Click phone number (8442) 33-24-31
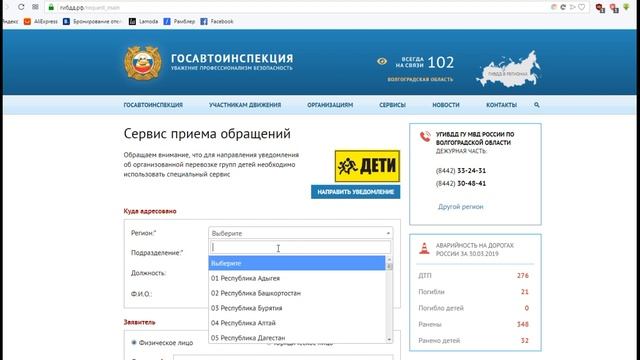 [x=460, y=171]
